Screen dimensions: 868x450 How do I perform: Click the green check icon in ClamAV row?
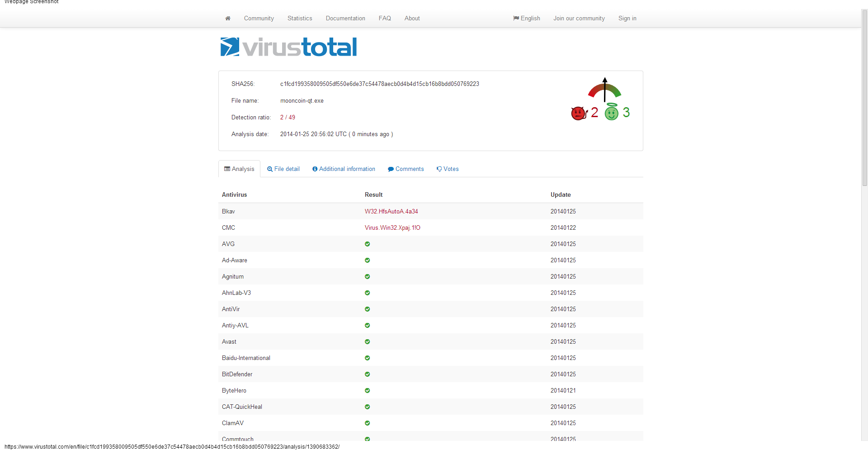coord(368,423)
